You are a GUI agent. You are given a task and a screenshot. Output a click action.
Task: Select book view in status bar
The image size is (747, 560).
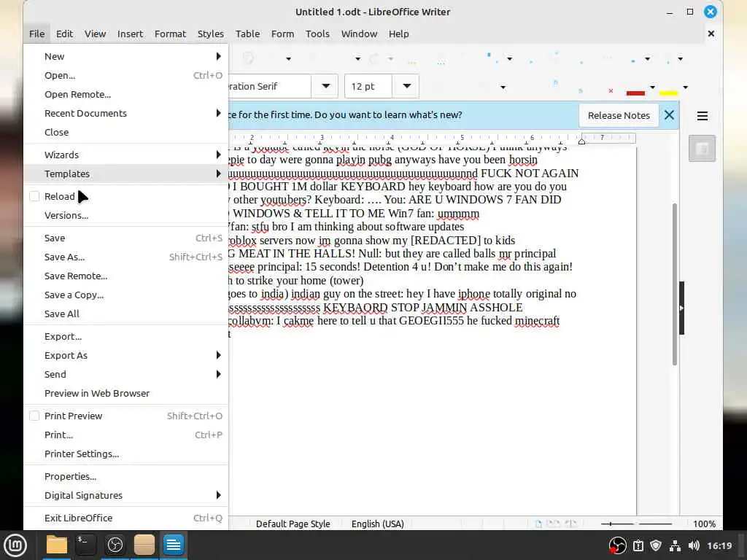(570, 524)
